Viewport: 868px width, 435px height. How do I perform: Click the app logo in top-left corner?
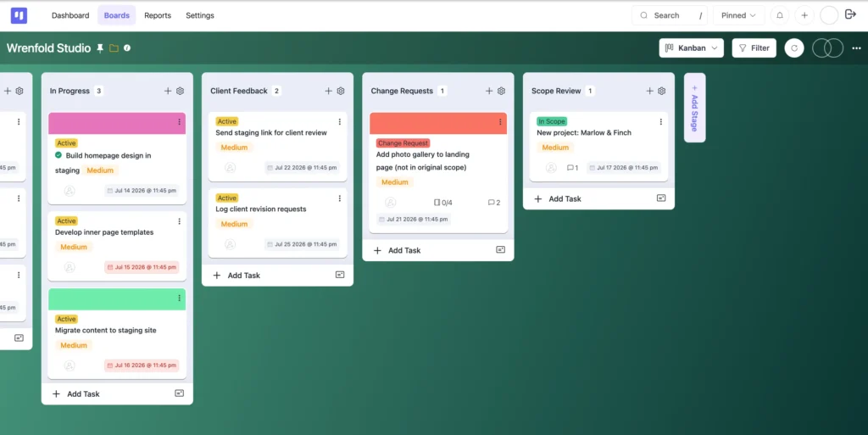[19, 15]
